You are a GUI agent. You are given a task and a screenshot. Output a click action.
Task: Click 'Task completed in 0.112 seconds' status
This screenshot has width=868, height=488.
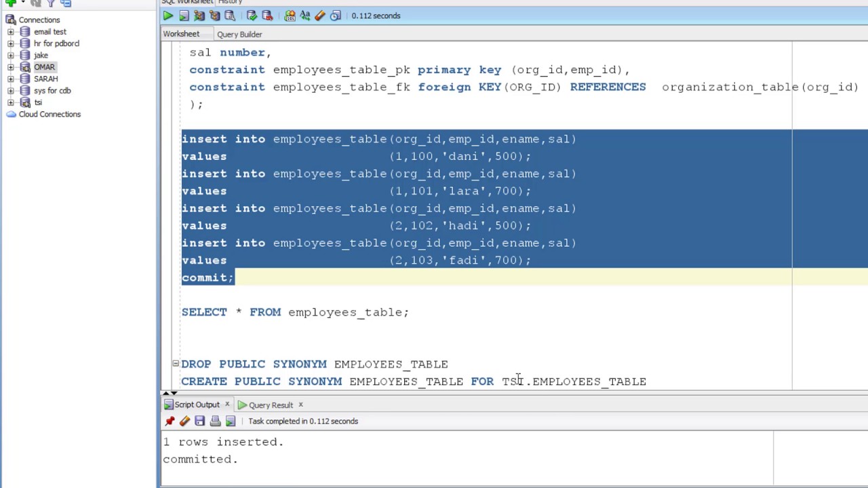coord(303,421)
